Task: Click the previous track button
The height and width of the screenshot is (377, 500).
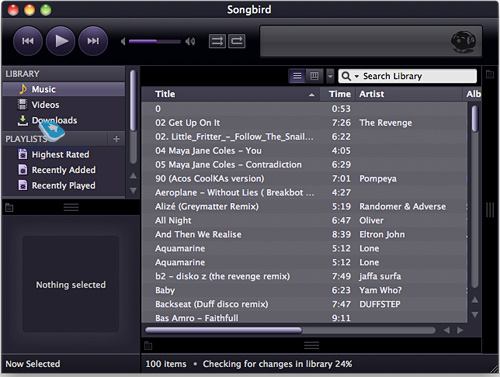Action: 28,41
